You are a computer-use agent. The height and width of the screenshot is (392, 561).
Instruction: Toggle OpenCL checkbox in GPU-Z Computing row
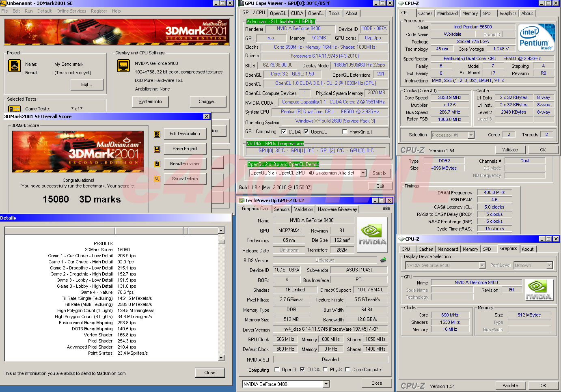[277, 370]
